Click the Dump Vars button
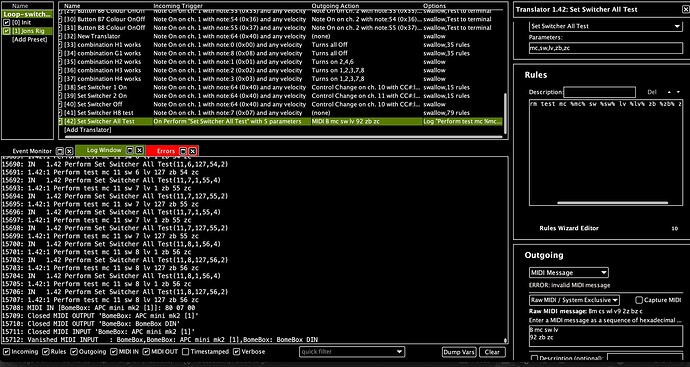 point(459,352)
